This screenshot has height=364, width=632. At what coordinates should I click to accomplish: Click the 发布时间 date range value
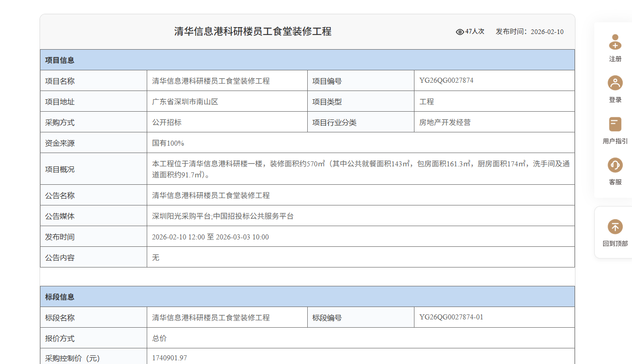point(210,237)
